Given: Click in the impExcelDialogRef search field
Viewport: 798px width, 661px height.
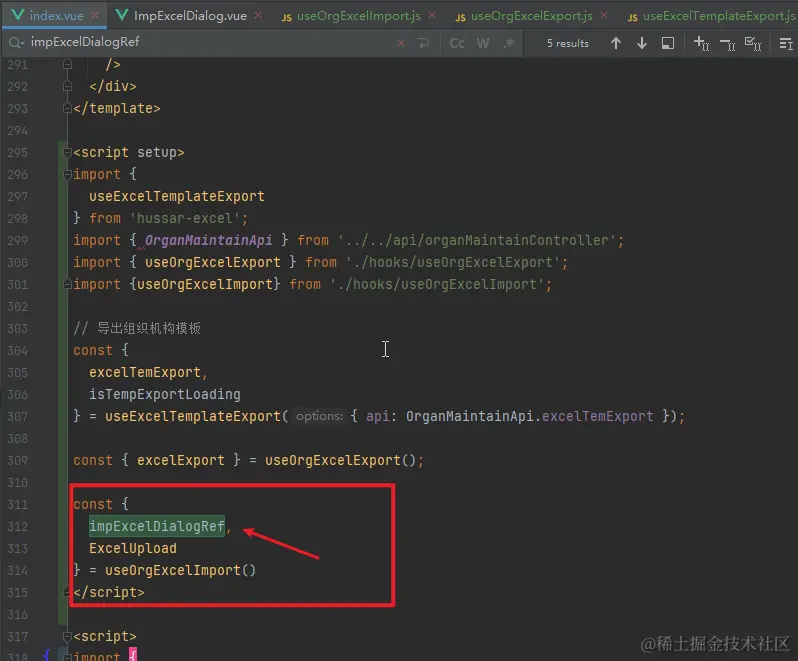Looking at the screenshot, I should [209, 42].
